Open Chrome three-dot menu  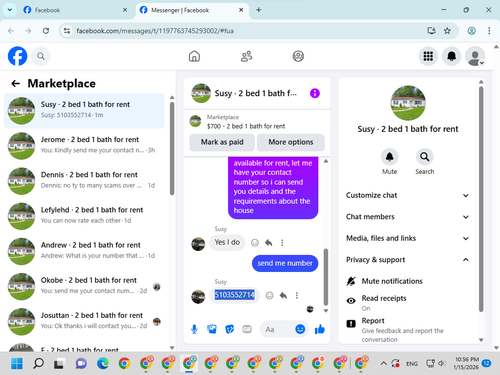coord(489,31)
